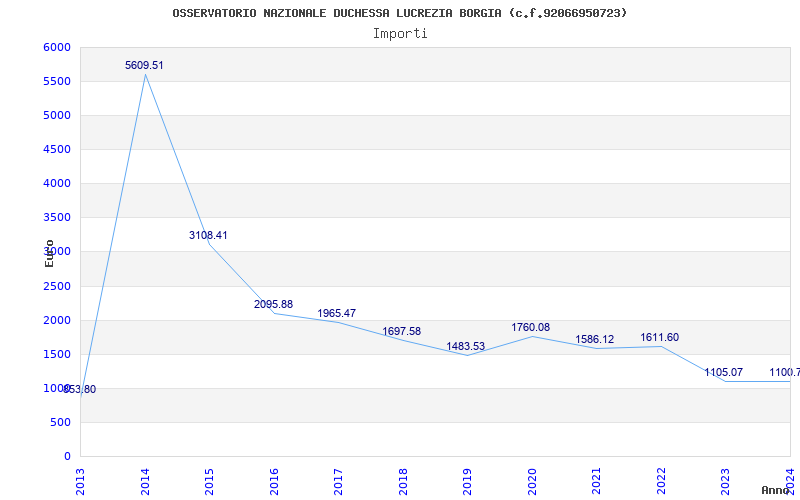
Task: Click the x-axis year 2021
Action: (596, 482)
